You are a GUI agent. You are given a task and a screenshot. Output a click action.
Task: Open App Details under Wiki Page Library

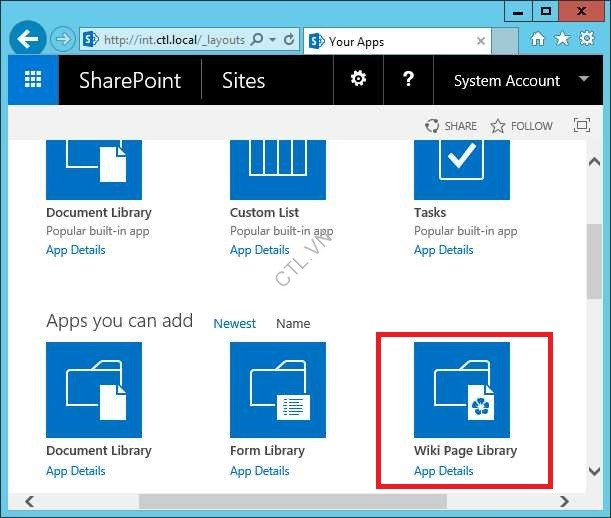click(x=443, y=470)
